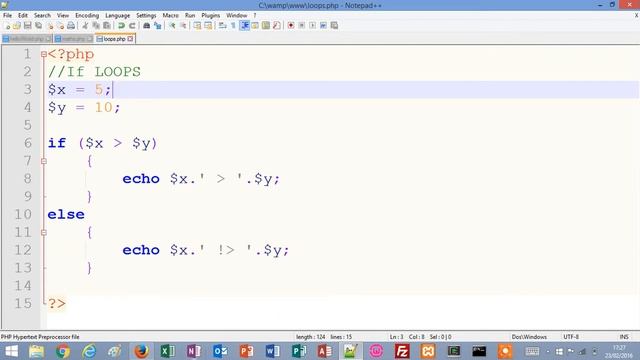Screen dimensions: 640x360
Task: Click line number 12 in the margin
Action: point(23,250)
